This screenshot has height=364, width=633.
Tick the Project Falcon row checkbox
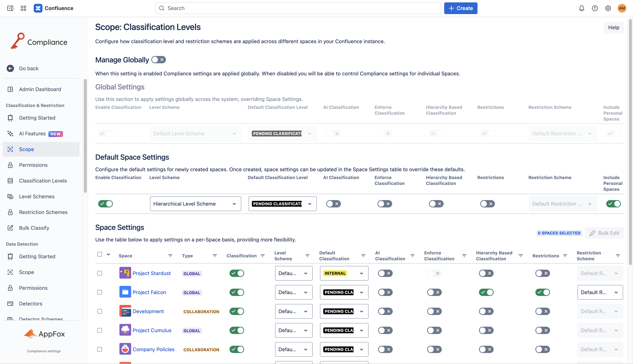pos(100,292)
